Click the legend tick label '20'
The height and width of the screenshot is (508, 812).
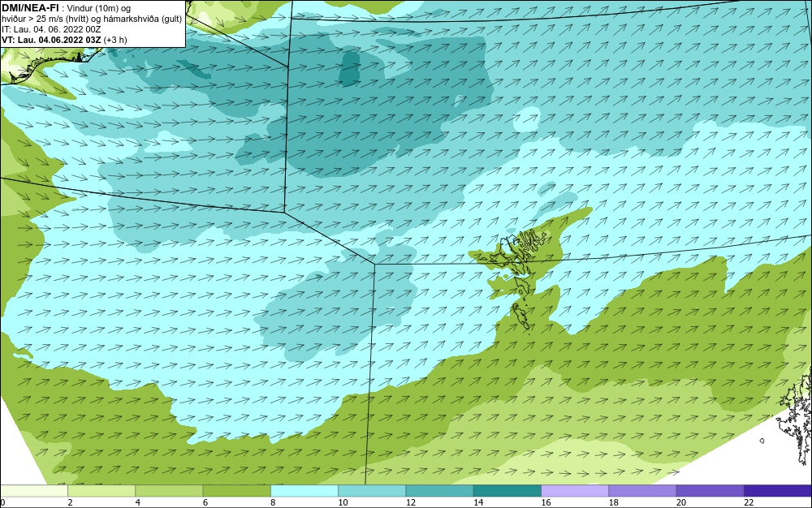[x=681, y=502]
